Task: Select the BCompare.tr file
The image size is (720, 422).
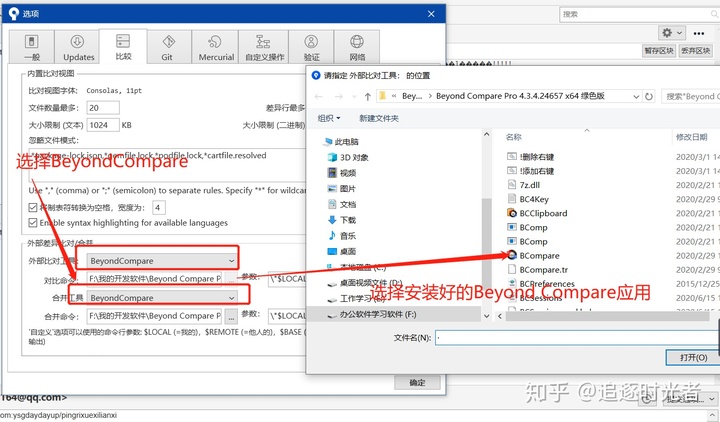Action: [538, 270]
